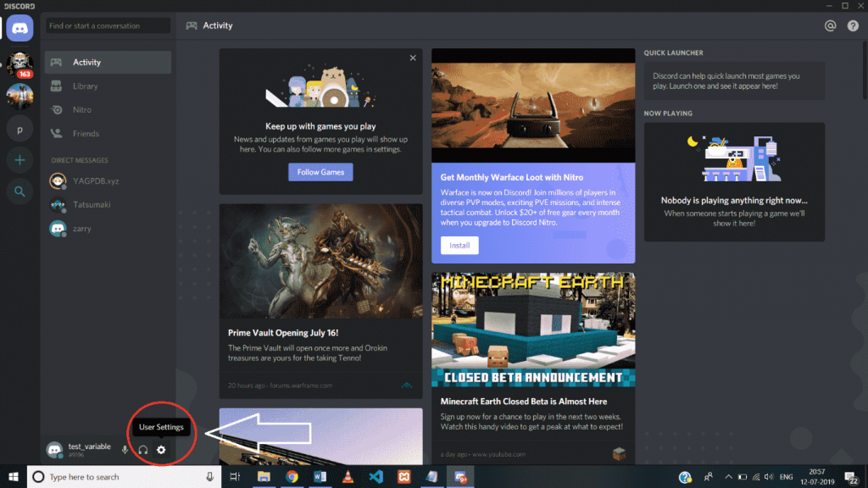This screenshot has height=488, width=868.
Task: Select the Activity tab in sidebar
Action: 108,63
